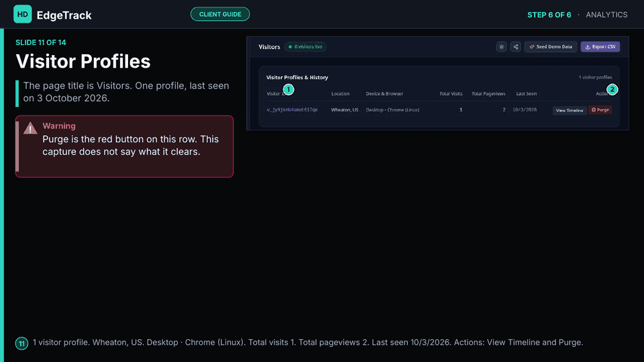Click the Location column header
This screenshot has width=644, height=362.
tap(341, 94)
